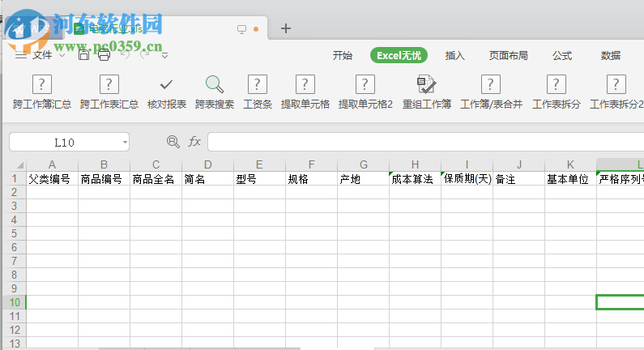The width and height of the screenshot is (644, 350).
Task: Select column K header
Action: [570, 164]
